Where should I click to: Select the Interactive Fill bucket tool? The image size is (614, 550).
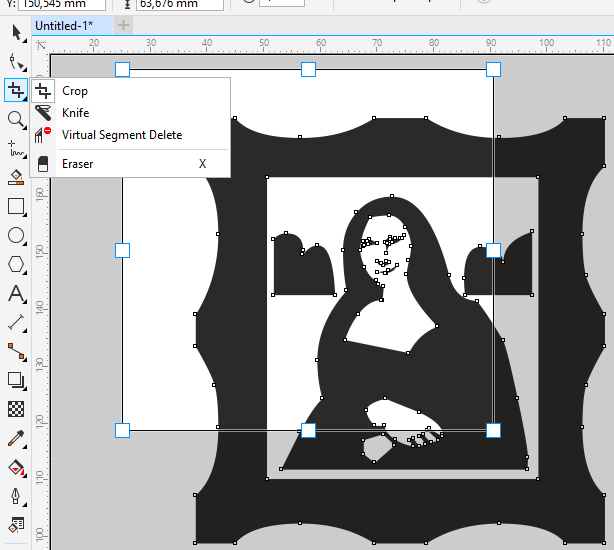coord(15,467)
